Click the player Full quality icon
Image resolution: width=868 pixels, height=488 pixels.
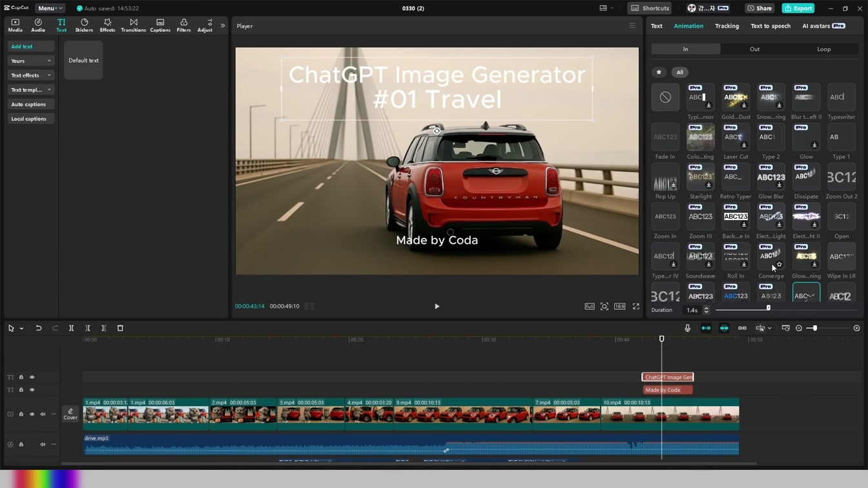pos(590,307)
